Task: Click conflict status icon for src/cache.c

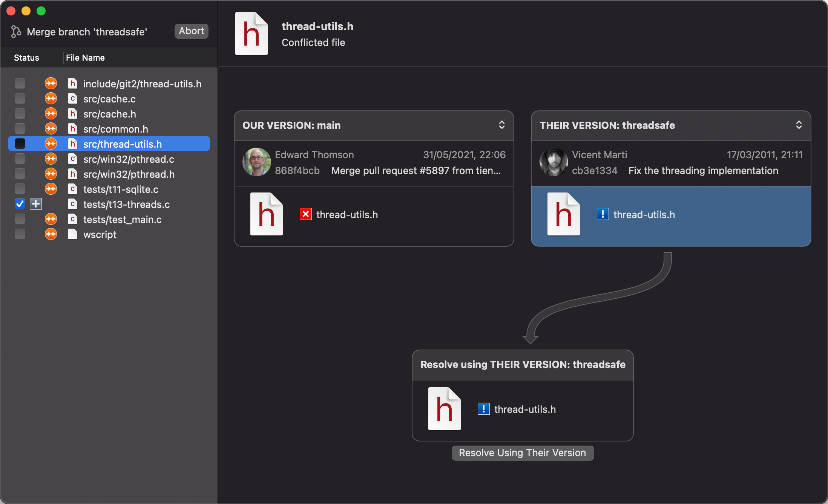Action: point(51,98)
